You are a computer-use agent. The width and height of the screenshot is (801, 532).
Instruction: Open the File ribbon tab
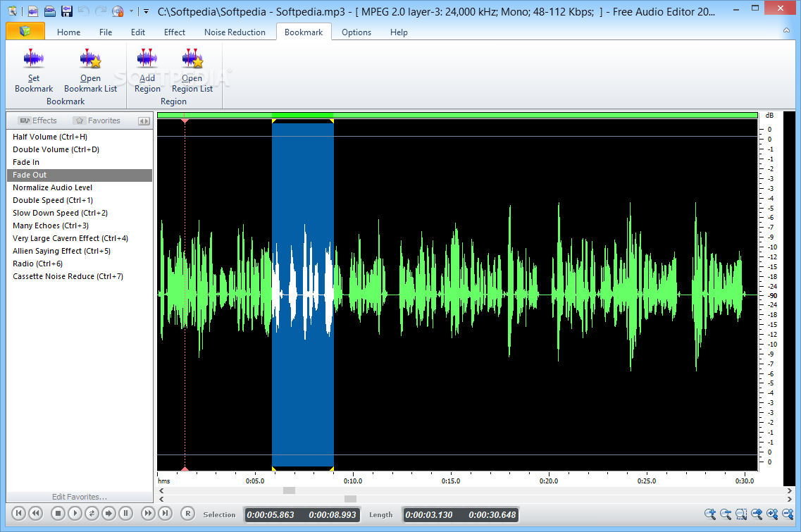click(106, 32)
